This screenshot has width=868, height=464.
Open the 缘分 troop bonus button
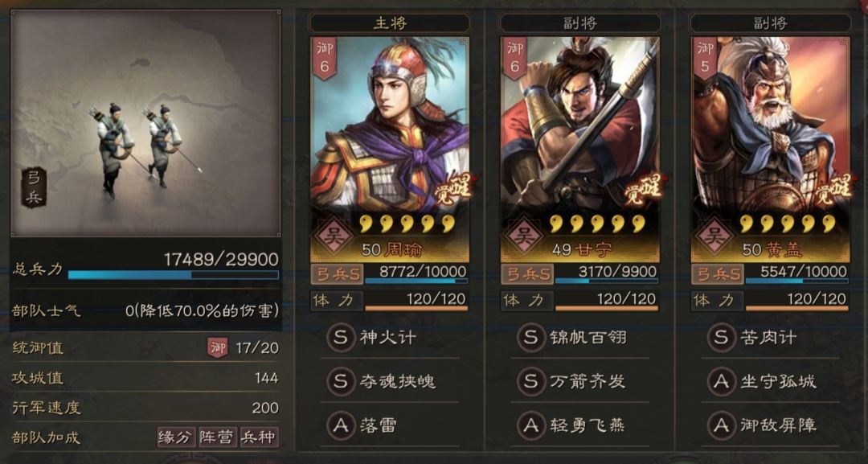coord(175,437)
